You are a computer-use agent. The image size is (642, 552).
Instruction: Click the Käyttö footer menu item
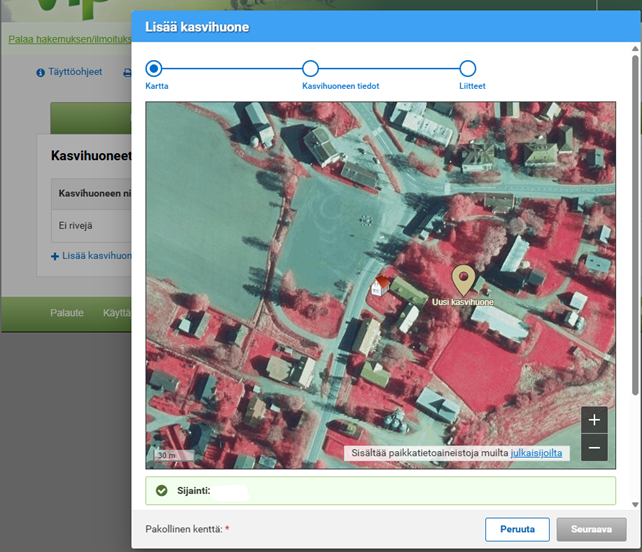click(x=116, y=313)
